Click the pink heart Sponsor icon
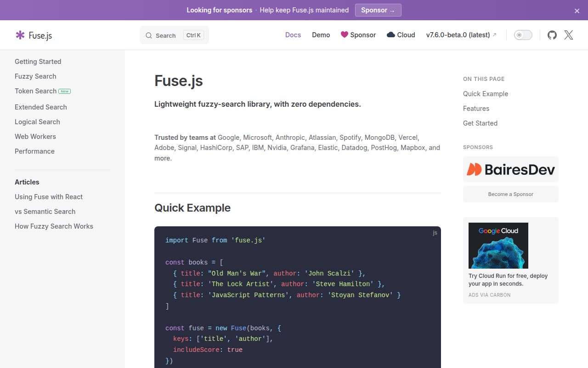Viewport: 588px width, 368px height. pyautogui.click(x=344, y=34)
